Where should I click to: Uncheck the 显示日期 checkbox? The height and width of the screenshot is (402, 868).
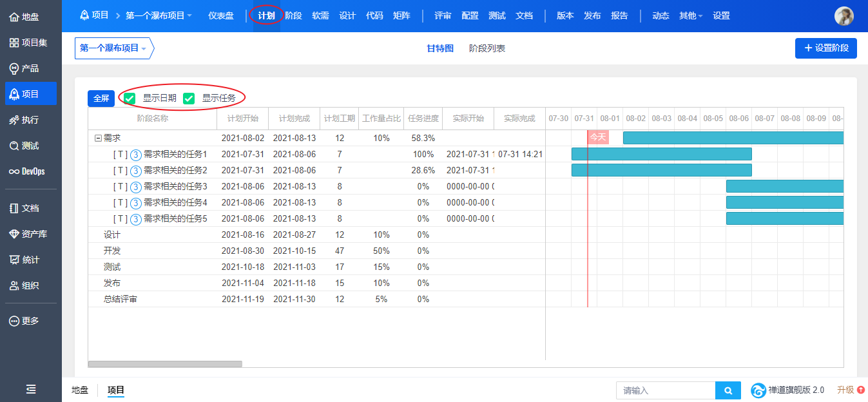tap(130, 99)
